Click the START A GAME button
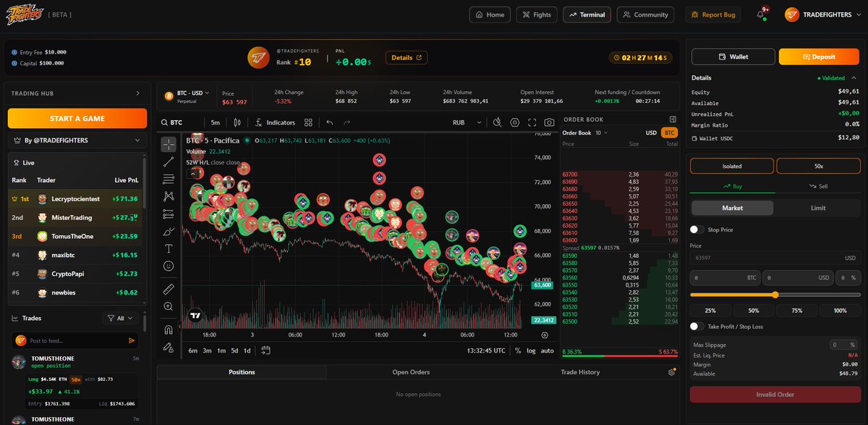The width and height of the screenshot is (868, 425). click(x=77, y=119)
